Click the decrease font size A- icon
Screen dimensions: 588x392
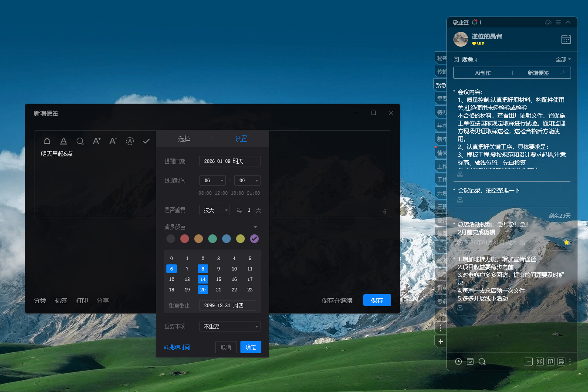pos(113,141)
